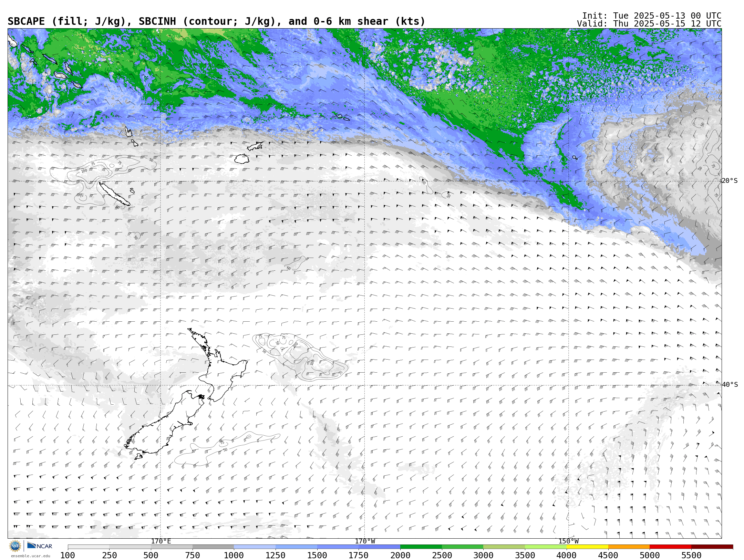744x560 pixels.
Task: Click the 150°W longitude label
Action: point(568,541)
